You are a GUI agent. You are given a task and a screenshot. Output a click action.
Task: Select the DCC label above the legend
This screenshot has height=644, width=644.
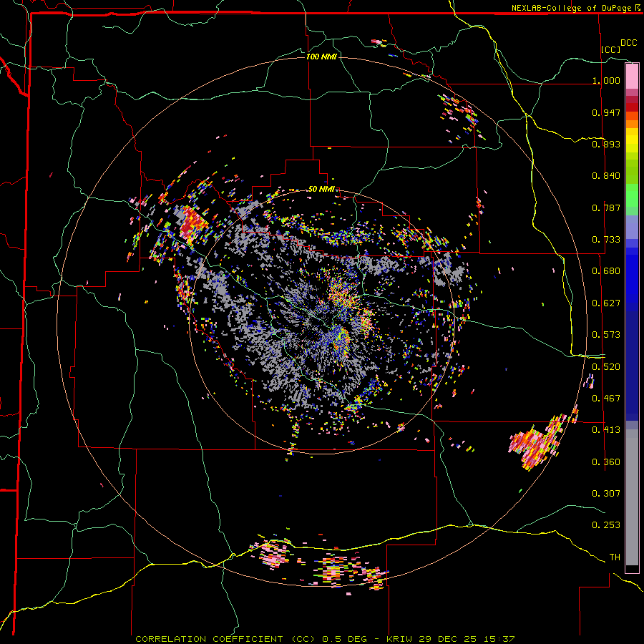coord(628,43)
